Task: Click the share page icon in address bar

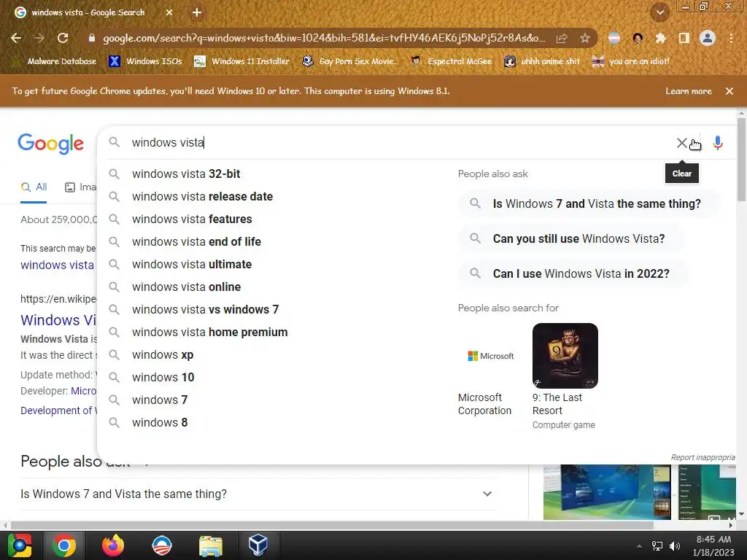Action: pos(562,38)
